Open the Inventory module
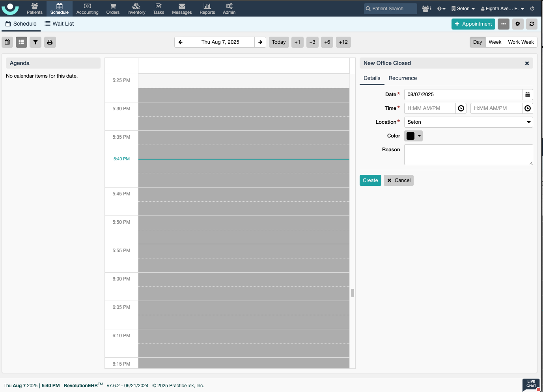The width and height of the screenshot is (543, 392). (136, 8)
